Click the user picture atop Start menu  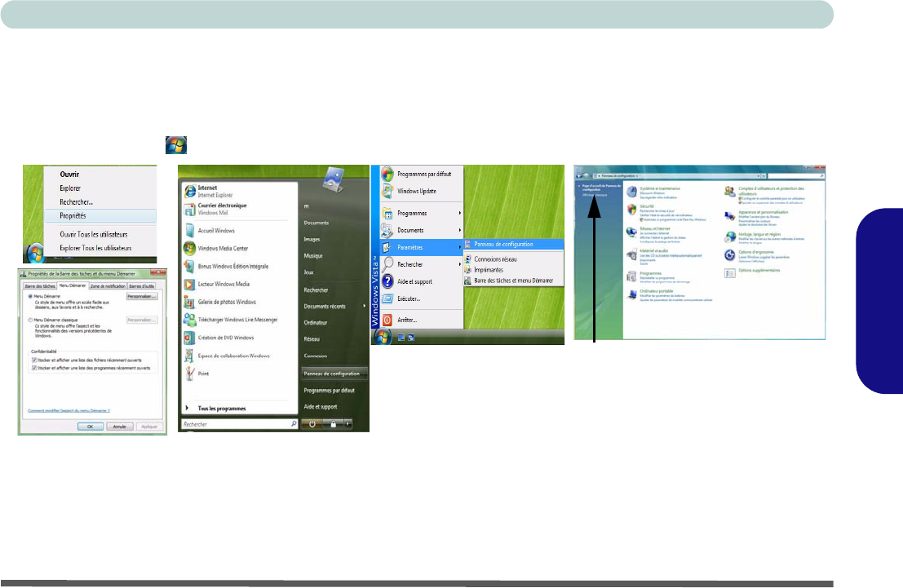click(x=334, y=179)
